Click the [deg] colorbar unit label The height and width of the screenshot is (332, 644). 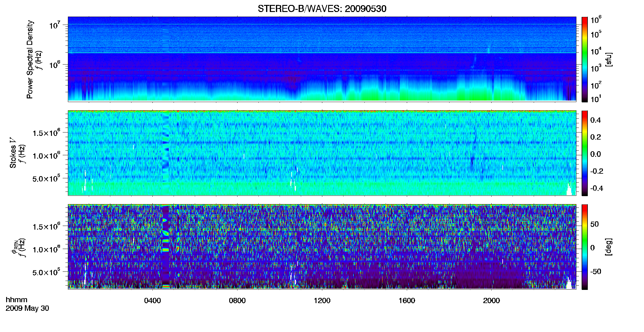(609, 247)
